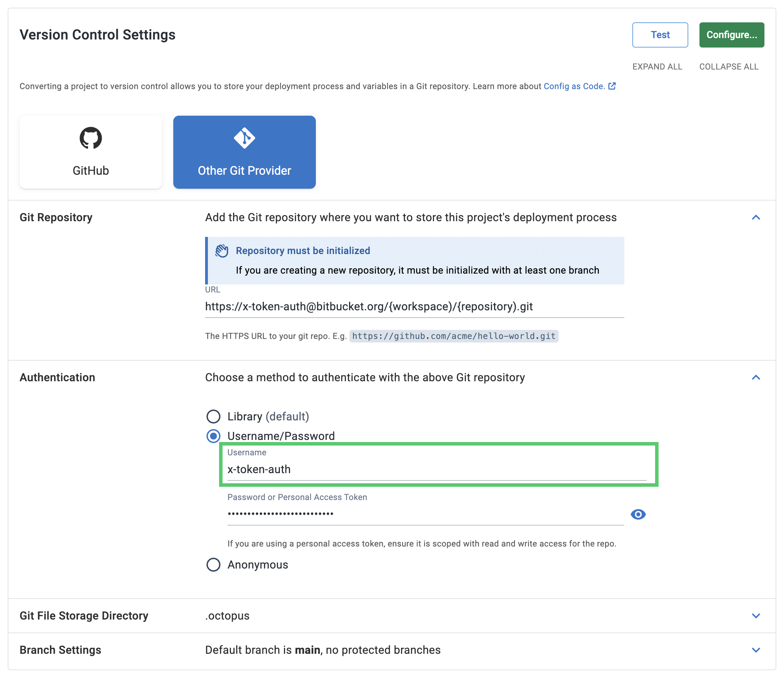
Task: Click EXPAND ALL
Action: click(x=657, y=67)
